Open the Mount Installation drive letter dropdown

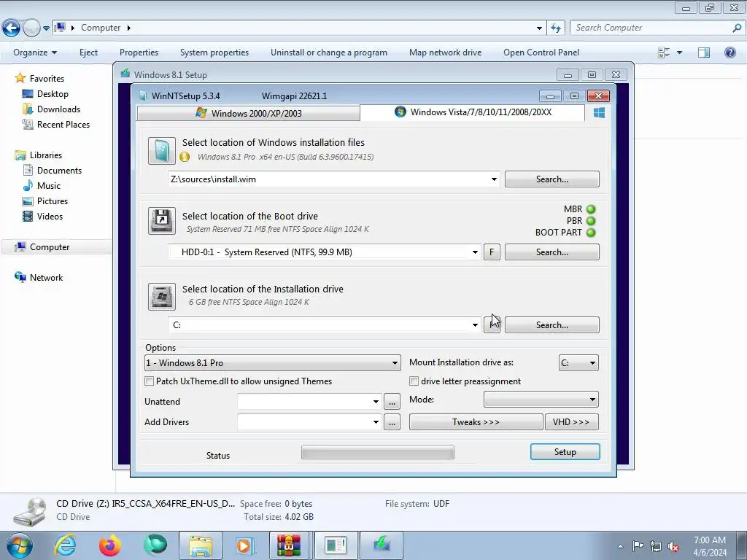pyautogui.click(x=578, y=363)
